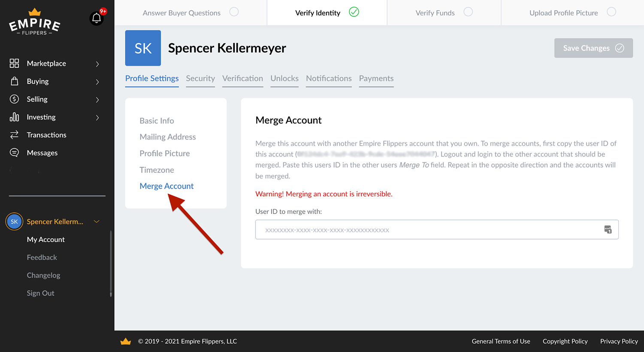Click the paste icon inside the User ID field
The image size is (644, 352).
tap(608, 229)
